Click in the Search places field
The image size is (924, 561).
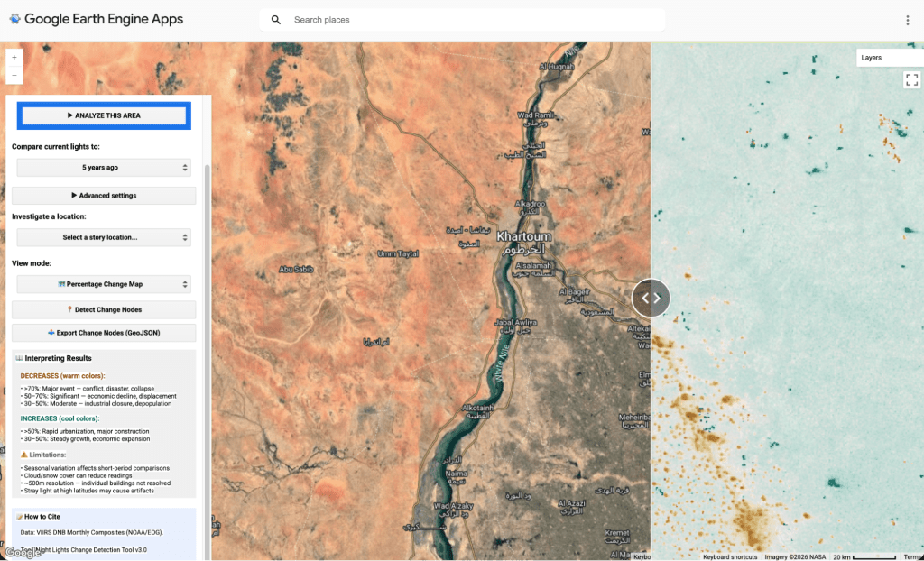tap(462, 20)
